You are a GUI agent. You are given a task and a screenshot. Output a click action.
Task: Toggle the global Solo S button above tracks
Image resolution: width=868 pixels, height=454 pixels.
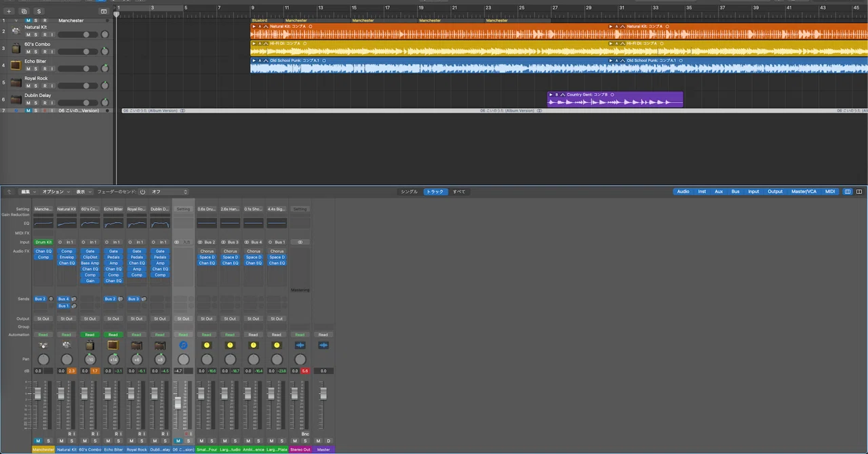point(39,12)
